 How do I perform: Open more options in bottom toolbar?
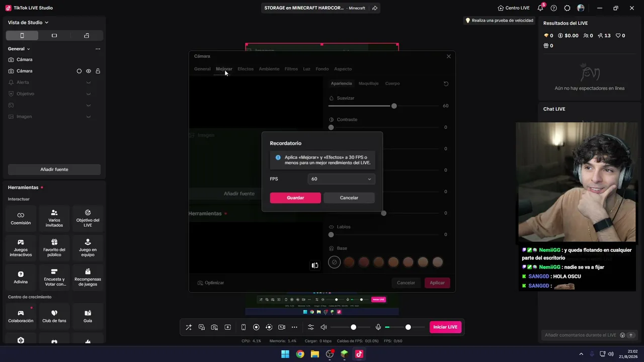click(294, 327)
